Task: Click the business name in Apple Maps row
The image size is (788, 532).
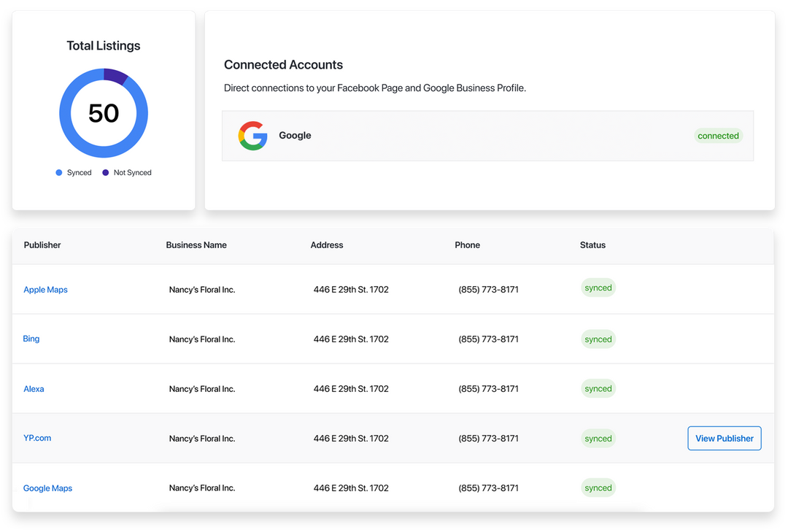Action: pyautogui.click(x=202, y=290)
